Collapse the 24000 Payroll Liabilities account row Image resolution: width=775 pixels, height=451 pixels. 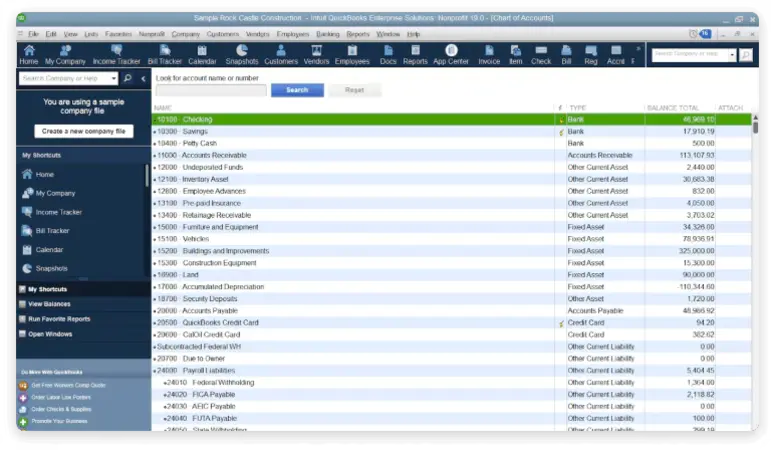click(155, 370)
